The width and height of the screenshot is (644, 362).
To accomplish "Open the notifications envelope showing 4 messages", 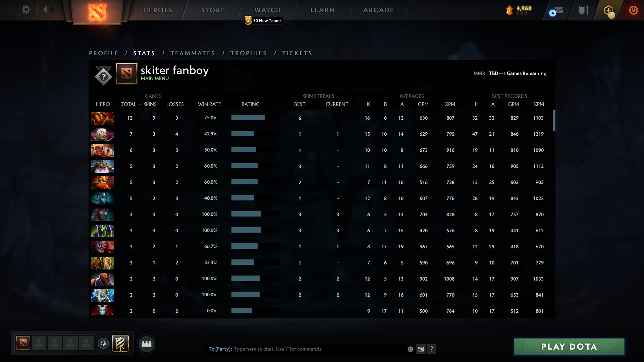I will tap(558, 10).
